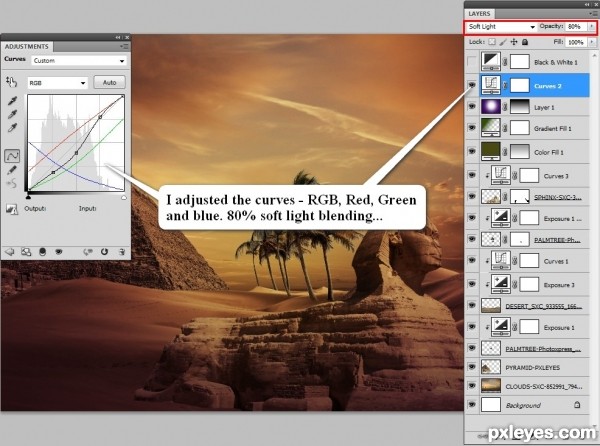Open the RGB channel dropdown
Screen dimensions: 600x446
point(58,83)
